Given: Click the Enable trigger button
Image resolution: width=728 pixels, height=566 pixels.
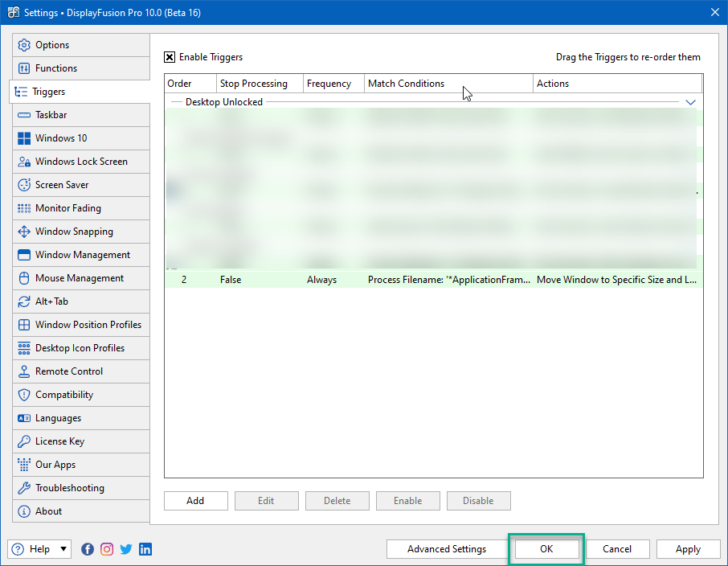Looking at the screenshot, I should [407, 501].
